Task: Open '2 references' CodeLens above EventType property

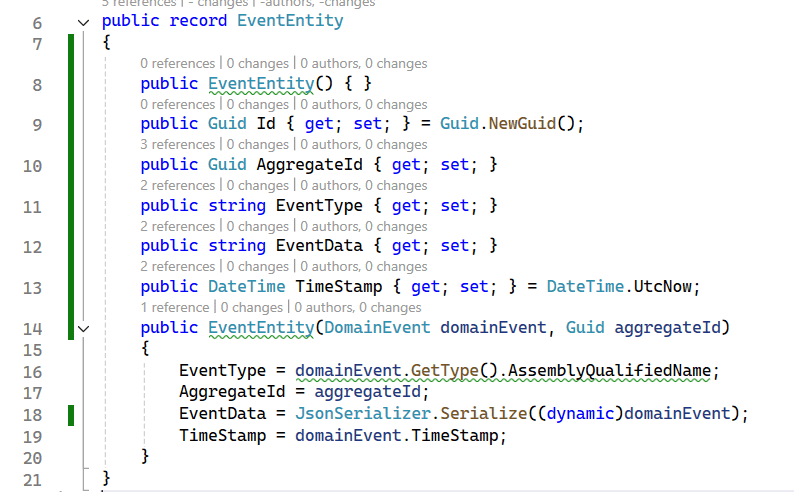Action: tap(178, 185)
